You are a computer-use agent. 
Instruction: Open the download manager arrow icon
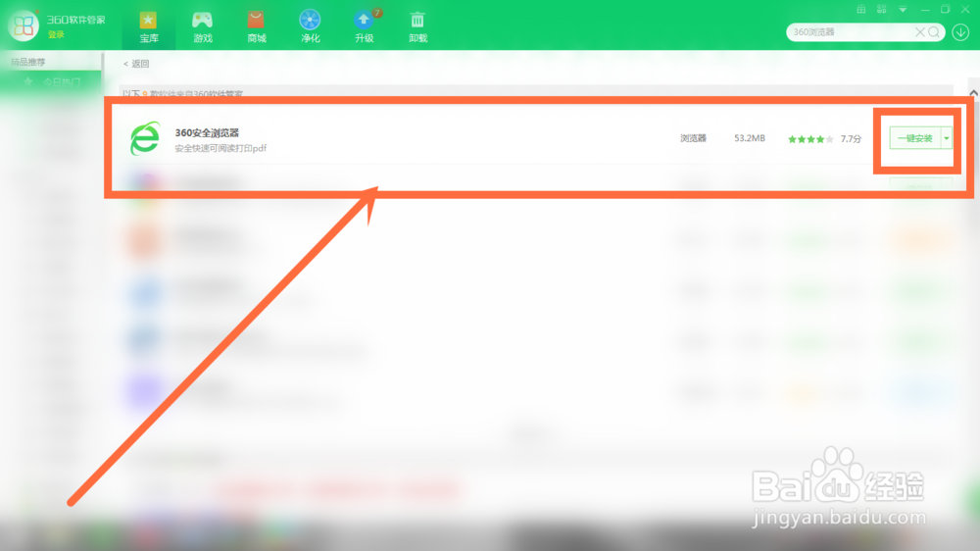[960, 32]
